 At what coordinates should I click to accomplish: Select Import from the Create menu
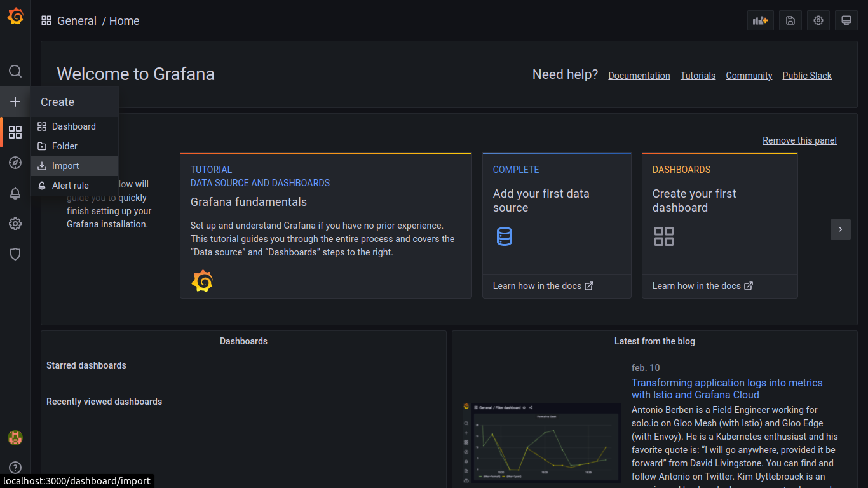65,166
